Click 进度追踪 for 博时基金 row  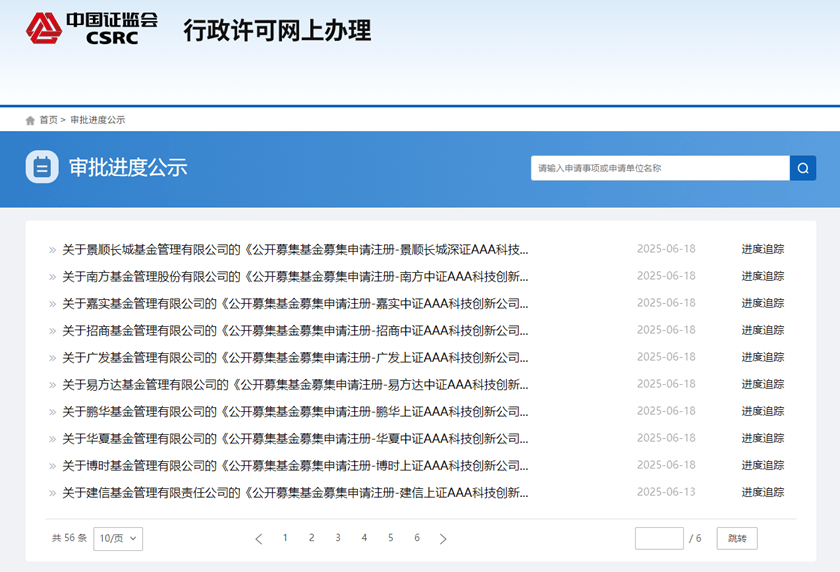(763, 465)
